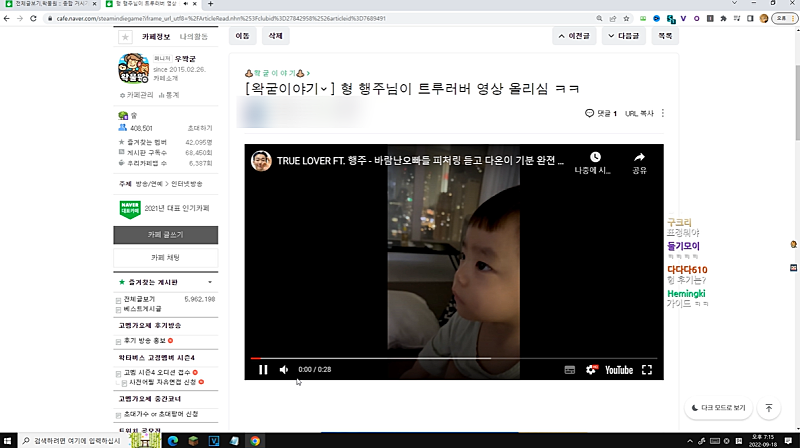Toggle the cafe favorite star icon

point(125,37)
